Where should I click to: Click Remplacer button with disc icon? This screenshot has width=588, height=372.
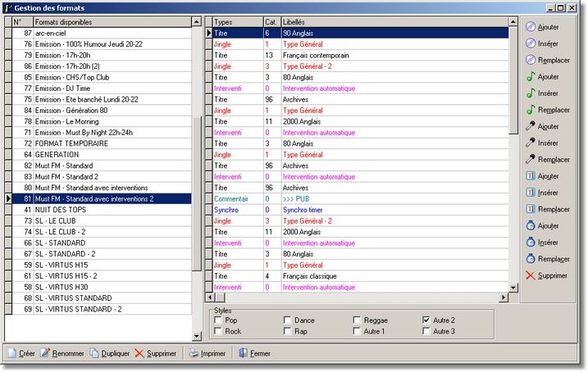[548, 60]
